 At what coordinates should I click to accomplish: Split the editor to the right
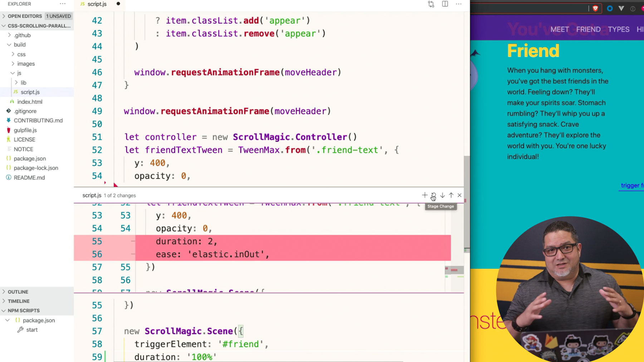pos(445,4)
